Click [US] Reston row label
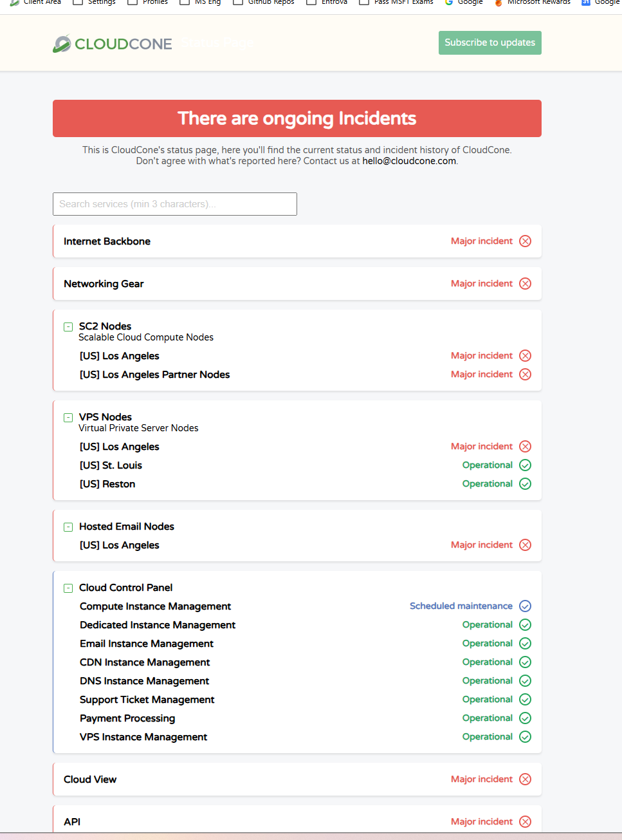Screen dimensions: 622x840 [x=107, y=484]
